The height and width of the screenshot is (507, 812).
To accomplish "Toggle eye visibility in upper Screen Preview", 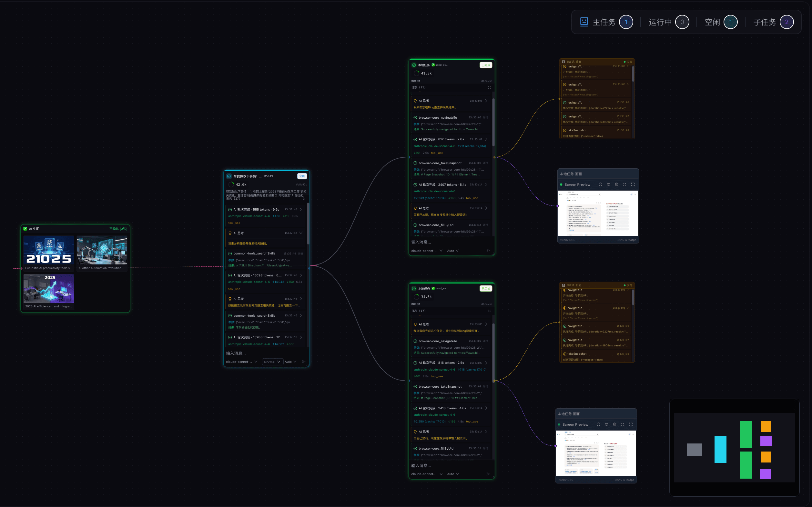I will click(x=608, y=184).
